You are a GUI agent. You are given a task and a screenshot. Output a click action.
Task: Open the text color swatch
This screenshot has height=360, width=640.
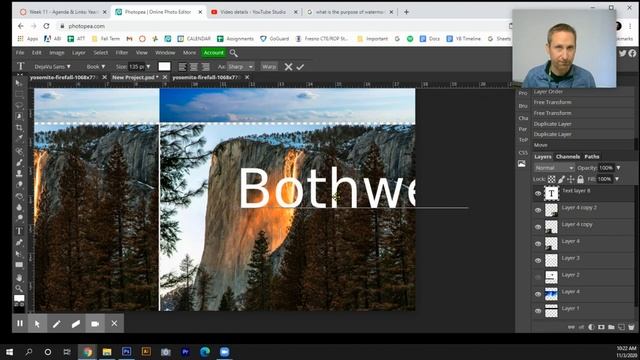[164, 67]
